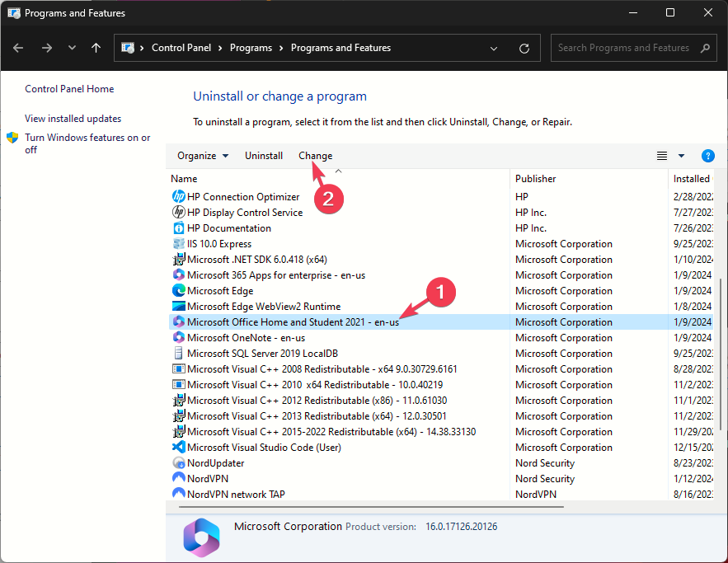Viewport: 728px width, 563px height.
Task: Click the Microsoft Edge program icon
Action: [x=178, y=291]
